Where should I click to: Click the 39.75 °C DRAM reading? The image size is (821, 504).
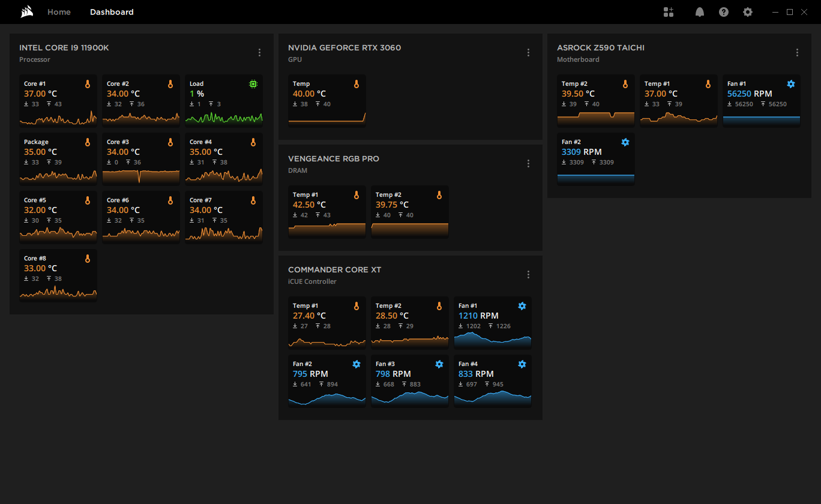pos(392,205)
